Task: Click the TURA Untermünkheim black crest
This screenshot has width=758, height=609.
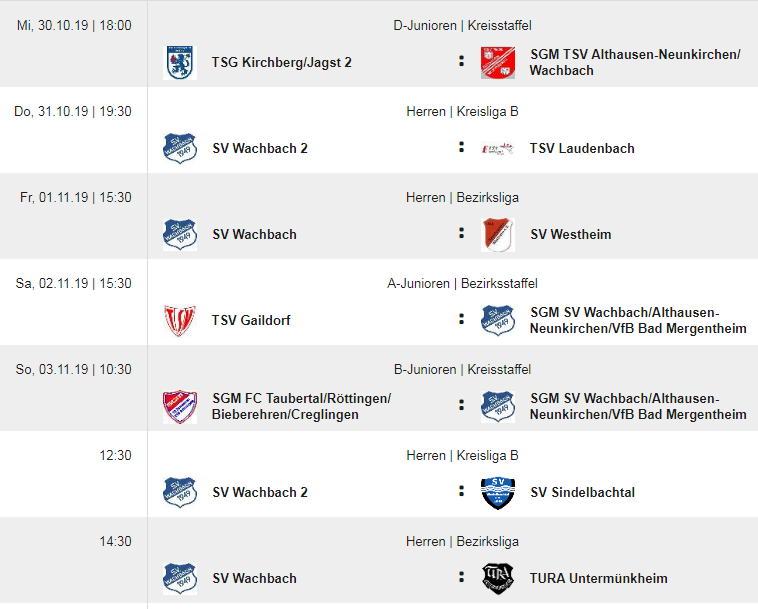Action: tap(498, 579)
